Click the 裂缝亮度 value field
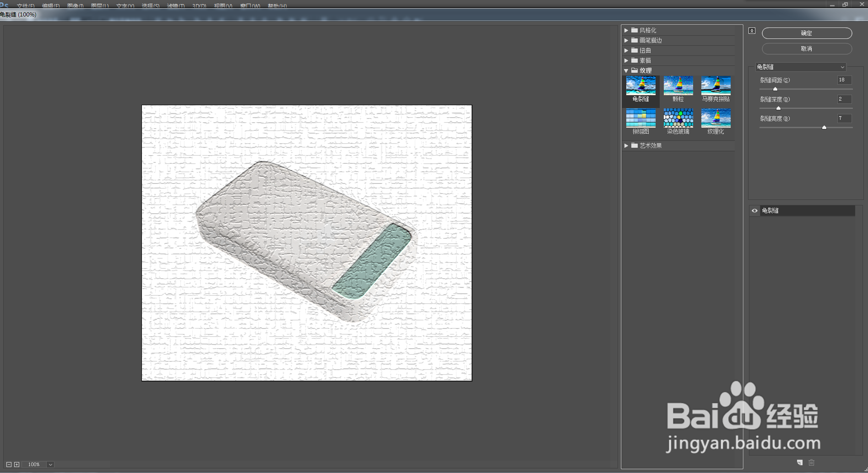Viewport: 868px width, 473px height. click(x=844, y=118)
